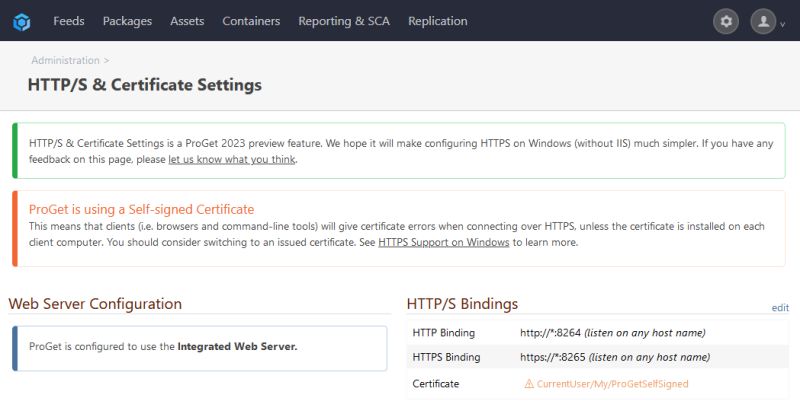
Task: Click the Certificate row label
Action: click(436, 384)
